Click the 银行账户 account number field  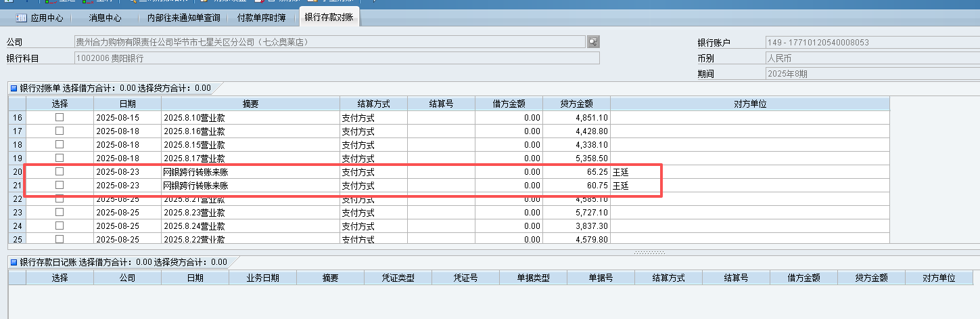tap(871, 43)
